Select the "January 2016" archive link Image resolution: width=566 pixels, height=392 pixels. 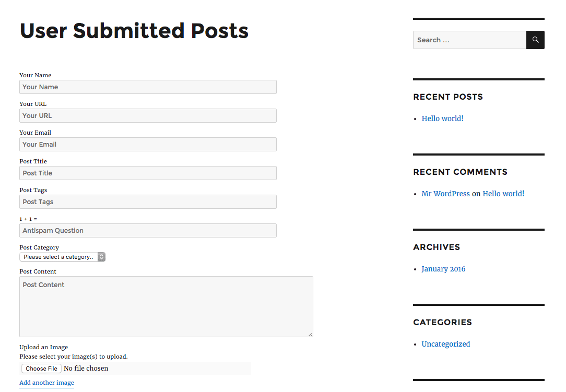point(443,269)
